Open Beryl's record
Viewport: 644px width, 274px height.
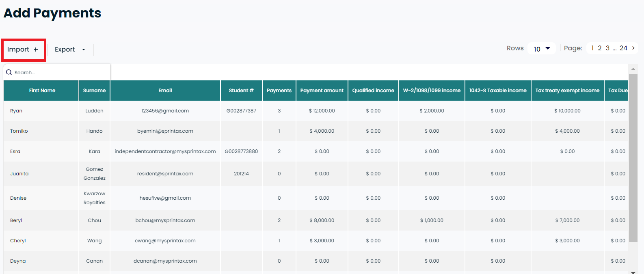coord(16,220)
